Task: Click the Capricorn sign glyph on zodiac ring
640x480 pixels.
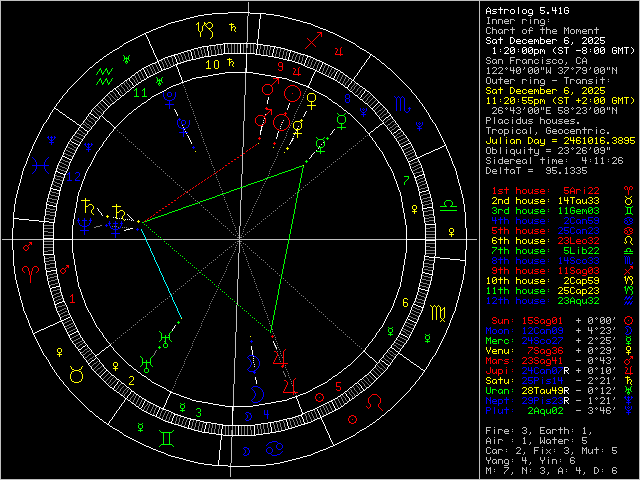Action: pyautogui.click(x=205, y=30)
